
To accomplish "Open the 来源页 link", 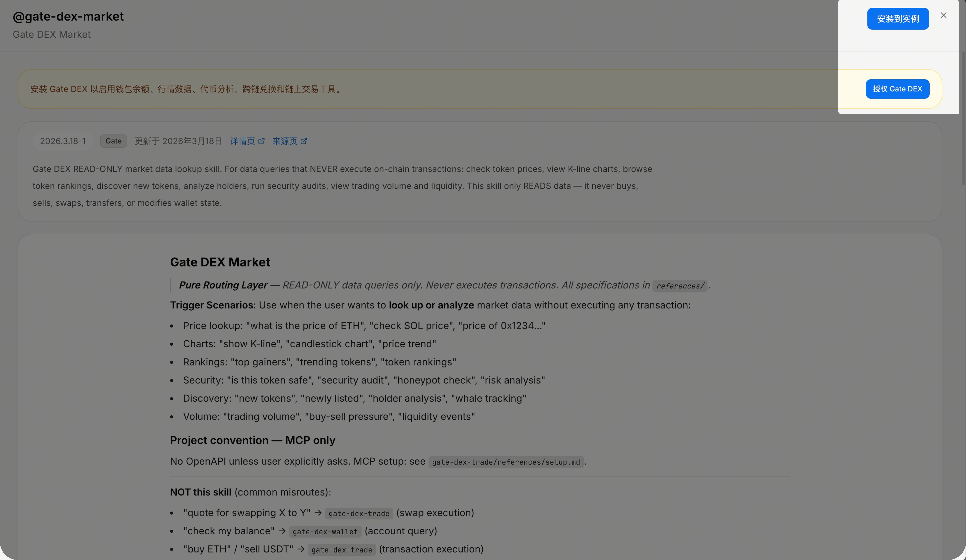I will 284,141.
